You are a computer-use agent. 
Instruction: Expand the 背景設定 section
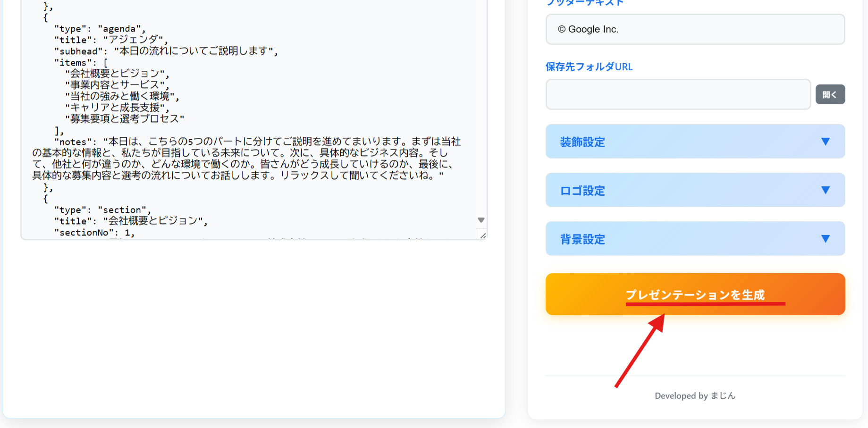point(695,239)
